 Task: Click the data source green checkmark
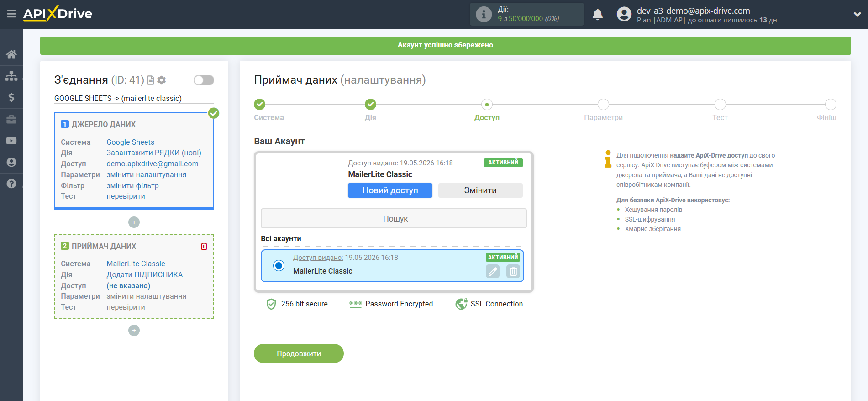[214, 113]
